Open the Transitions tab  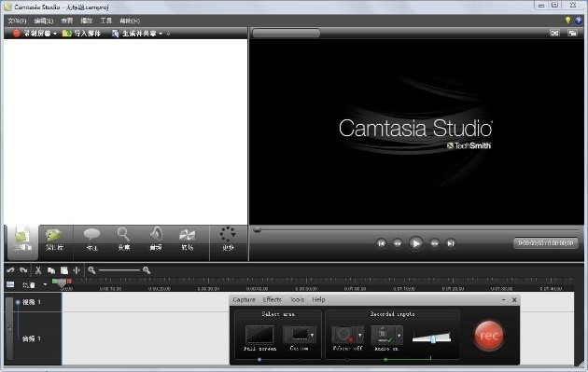point(187,240)
